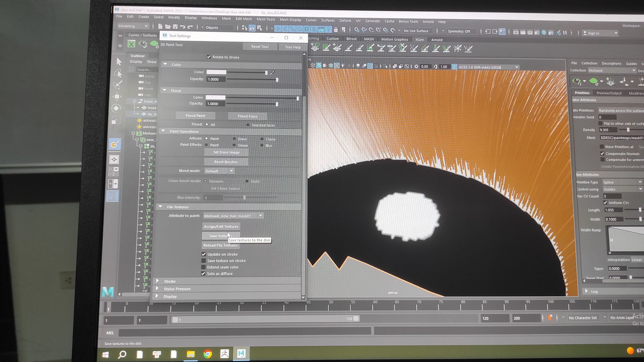Select the Rotate tool
Image resolution: width=644 pixels, height=362 pixels.
click(116, 108)
